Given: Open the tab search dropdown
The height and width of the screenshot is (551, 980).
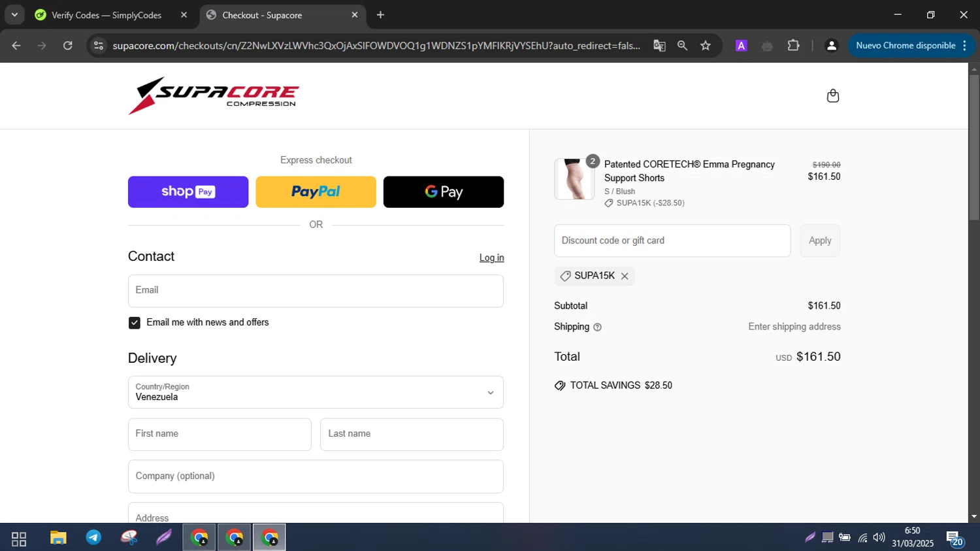Looking at the screenshot, I should coord(14,14).
